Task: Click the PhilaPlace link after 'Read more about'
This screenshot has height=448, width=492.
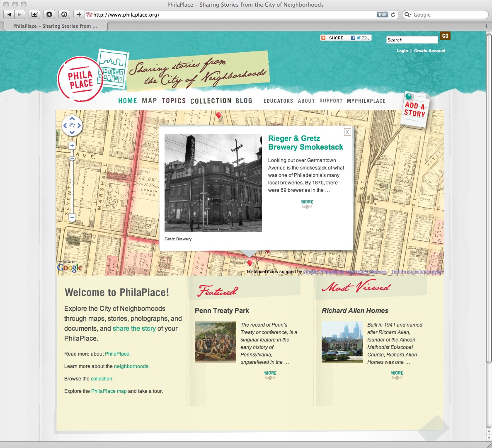Action: (x=117, y=354)
